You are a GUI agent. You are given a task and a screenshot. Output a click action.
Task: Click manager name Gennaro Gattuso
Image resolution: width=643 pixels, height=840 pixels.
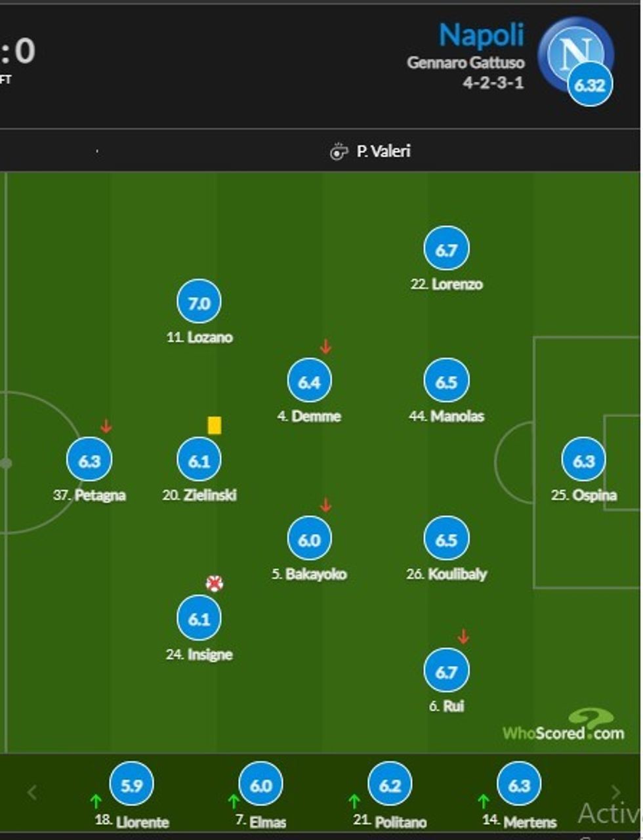point(466,63)
